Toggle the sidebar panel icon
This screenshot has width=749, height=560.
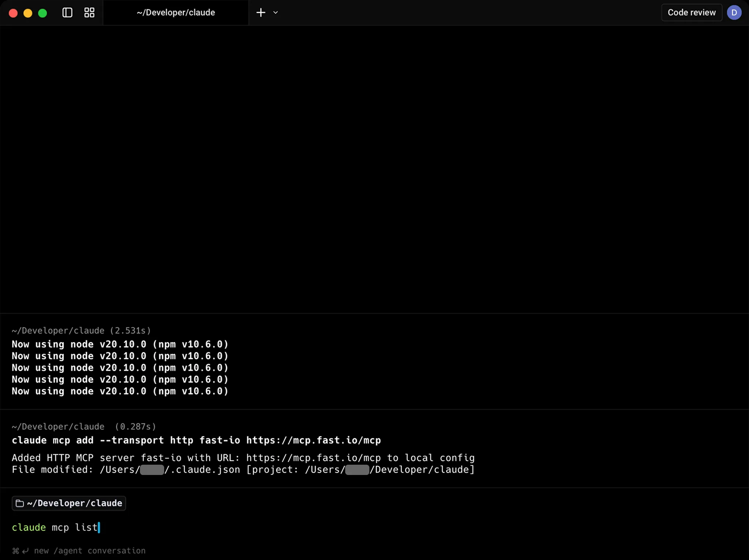click(x=67, y=12)
